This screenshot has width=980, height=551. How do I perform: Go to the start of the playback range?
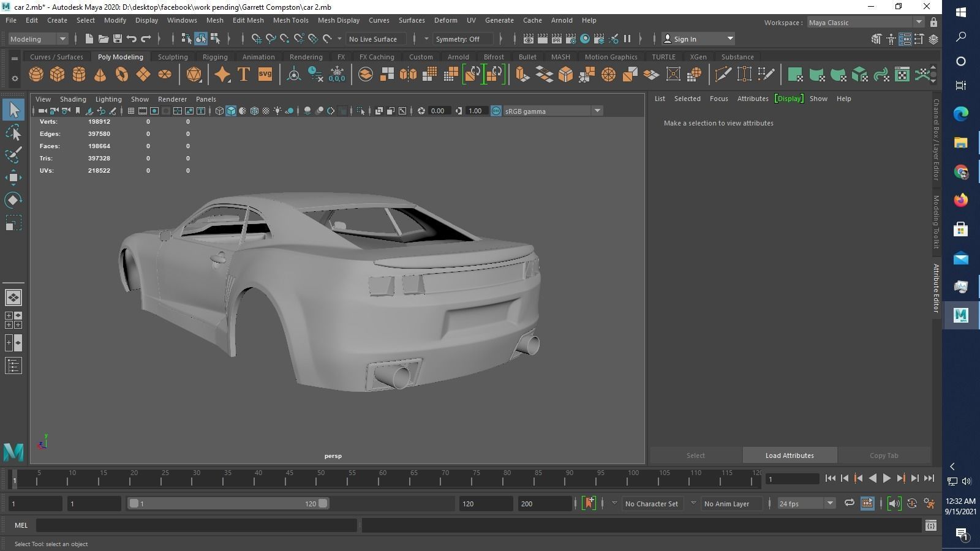pyautogui.click(x=830, y=479)
